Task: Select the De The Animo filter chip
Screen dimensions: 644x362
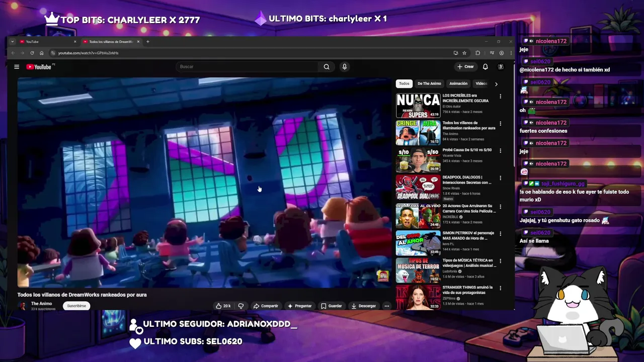Action: pyautogui.click(x=429, y=83)
